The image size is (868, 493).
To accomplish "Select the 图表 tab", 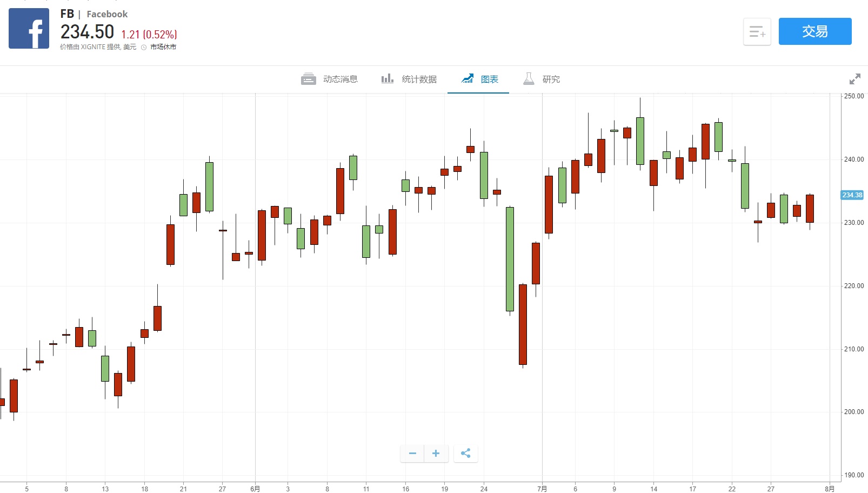I will pos(489,79).
